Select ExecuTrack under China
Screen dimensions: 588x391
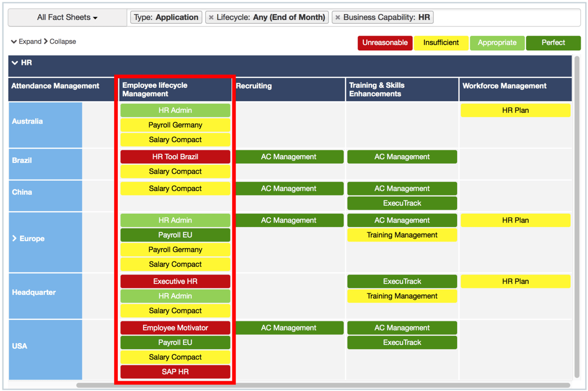[x=402, y=203]
